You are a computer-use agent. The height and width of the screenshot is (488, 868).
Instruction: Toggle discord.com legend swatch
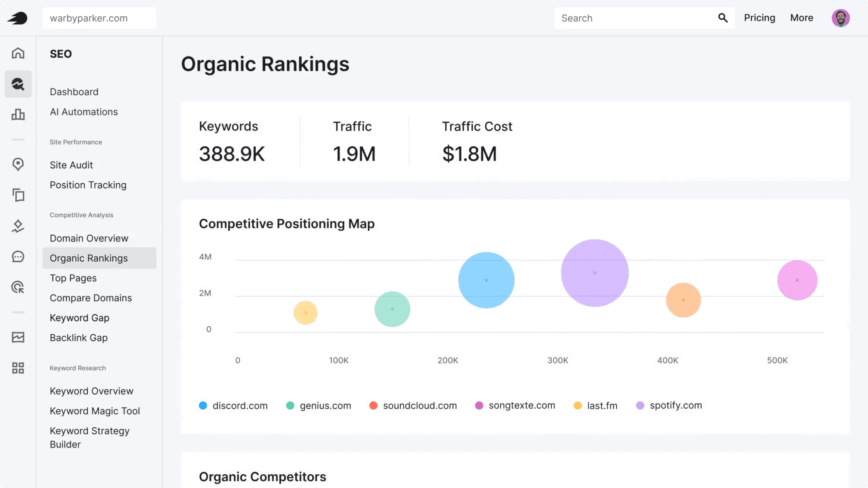click(x=203, y=405)
